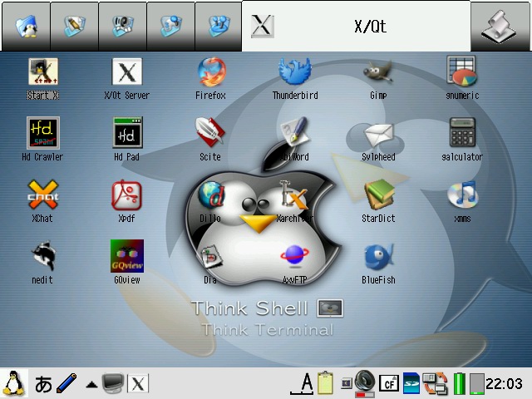Click the battery status indicator
Image resolution: width=532 pixels, height=399 pixels.
click(x=459, y=383)
